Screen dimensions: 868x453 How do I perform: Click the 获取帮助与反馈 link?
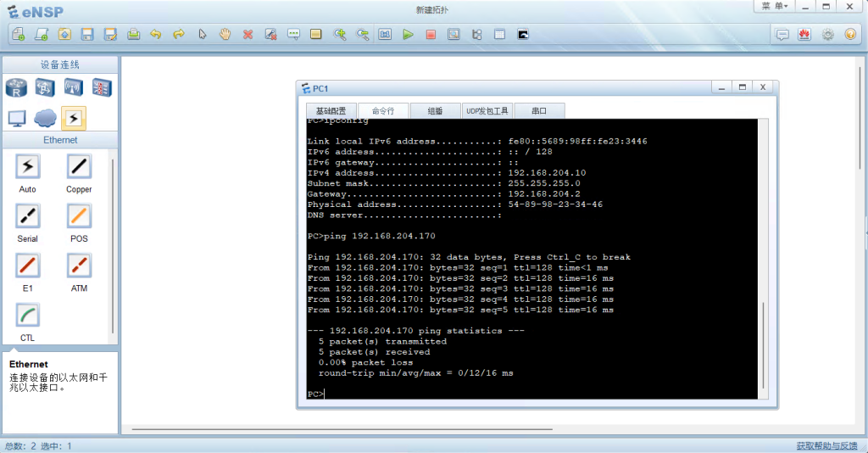[x=826, y=446]
